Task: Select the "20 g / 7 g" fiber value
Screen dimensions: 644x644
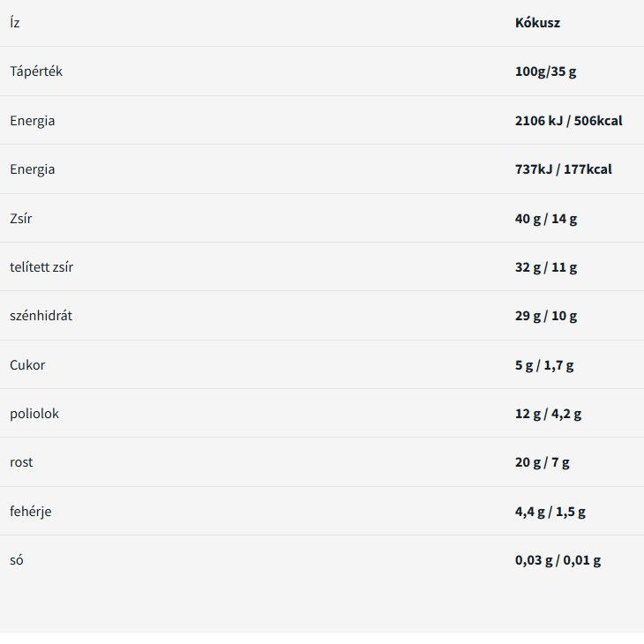Action: pyautogui.click(x=543, y=462)
